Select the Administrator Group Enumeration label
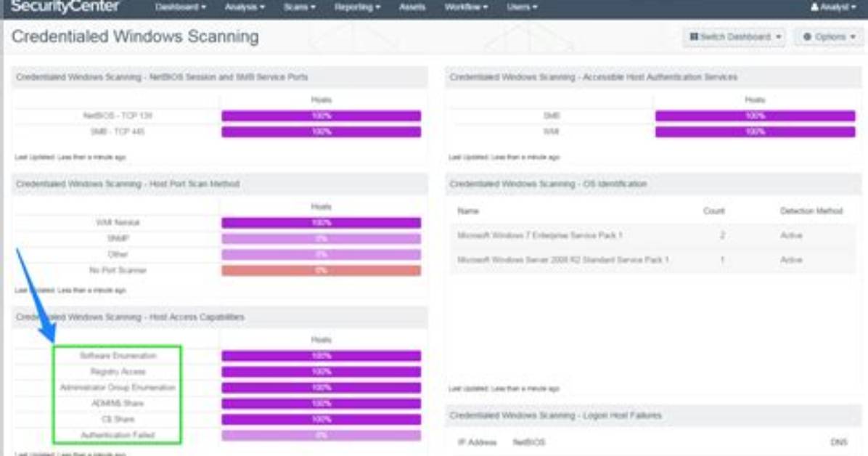The image size is (868, 456). (x=118, y=387)
